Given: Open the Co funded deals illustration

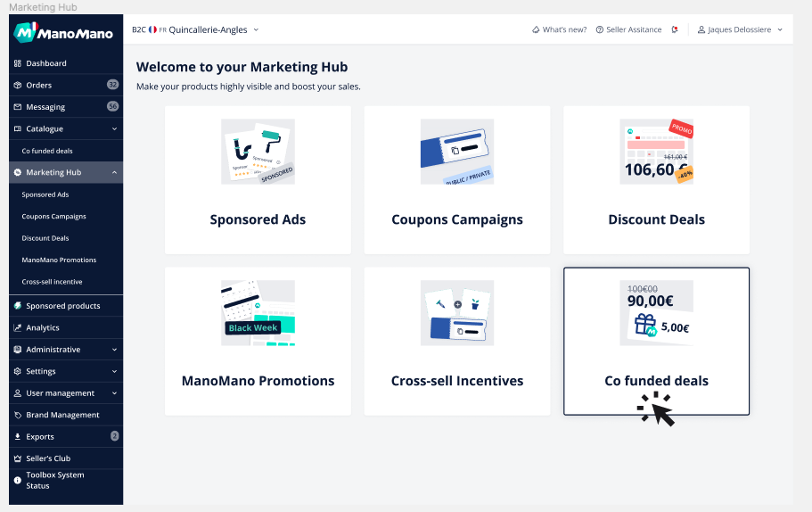Looking at the screenshot, I should (x=657, y=313).
